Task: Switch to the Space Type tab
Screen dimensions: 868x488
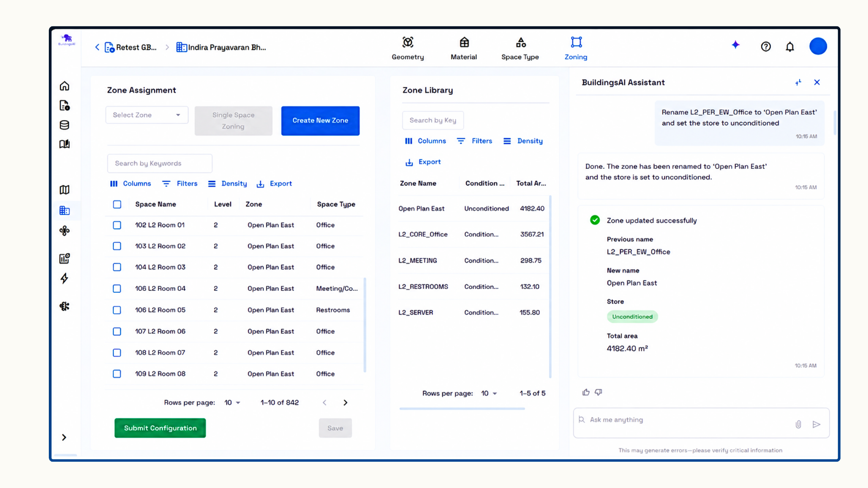Action: click(x=520, y=48)
